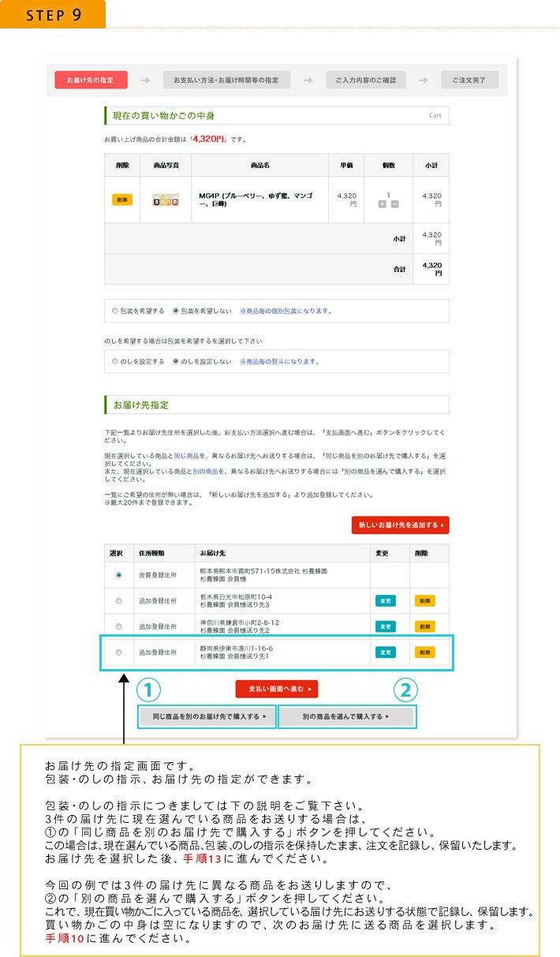This screenshot has height=957, width=560.
Task: Select the 栃木県日光市 delivery address radio
Action: click(119, 600)
